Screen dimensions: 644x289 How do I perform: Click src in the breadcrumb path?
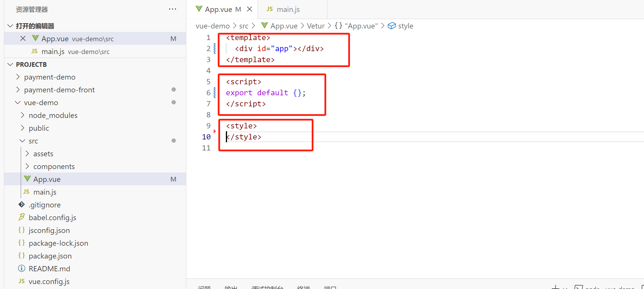[244, 26]
